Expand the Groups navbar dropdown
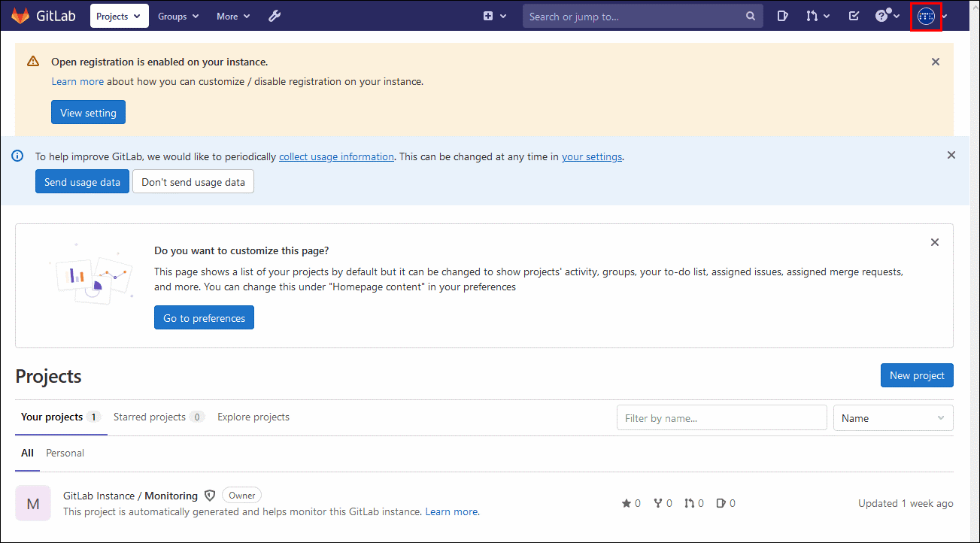 (x=178, y=16)
